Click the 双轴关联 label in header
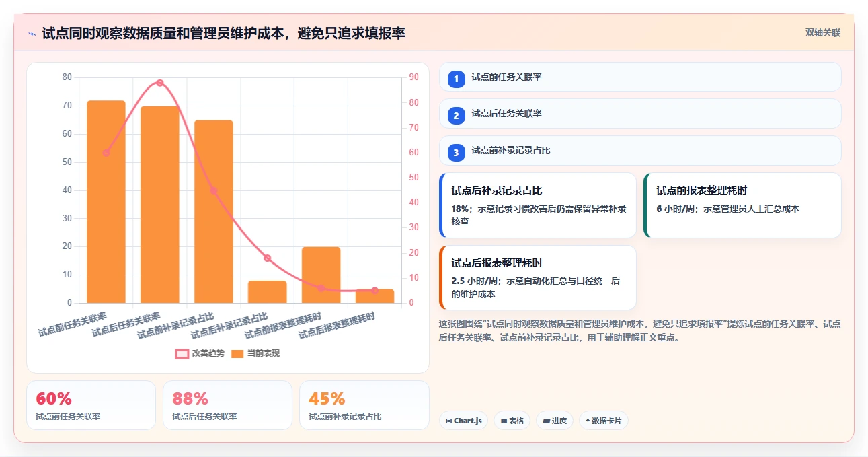Screen dimensions: 868x457 tap(823, 33)
